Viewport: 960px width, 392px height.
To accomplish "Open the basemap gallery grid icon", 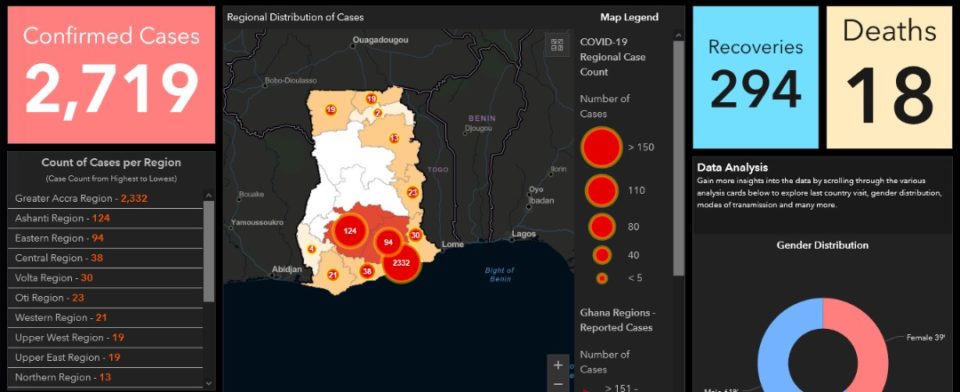I will pos(557,44).
